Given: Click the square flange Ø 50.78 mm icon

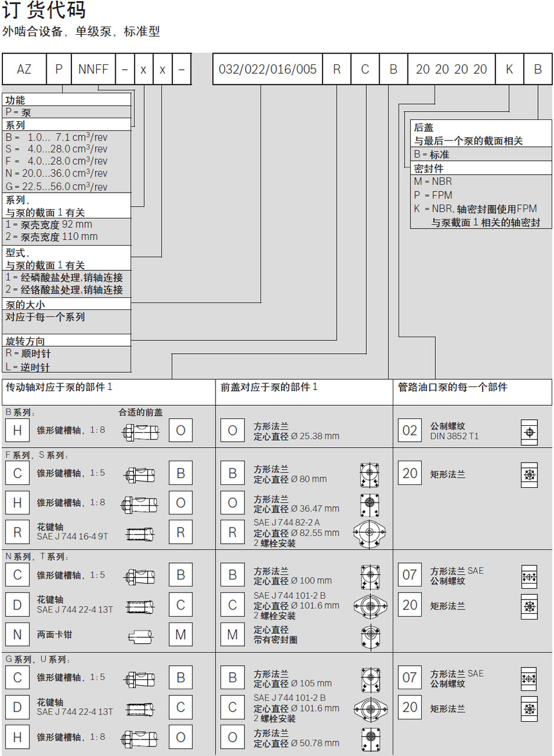Looking at the screenshot, I should coord(370,738).
